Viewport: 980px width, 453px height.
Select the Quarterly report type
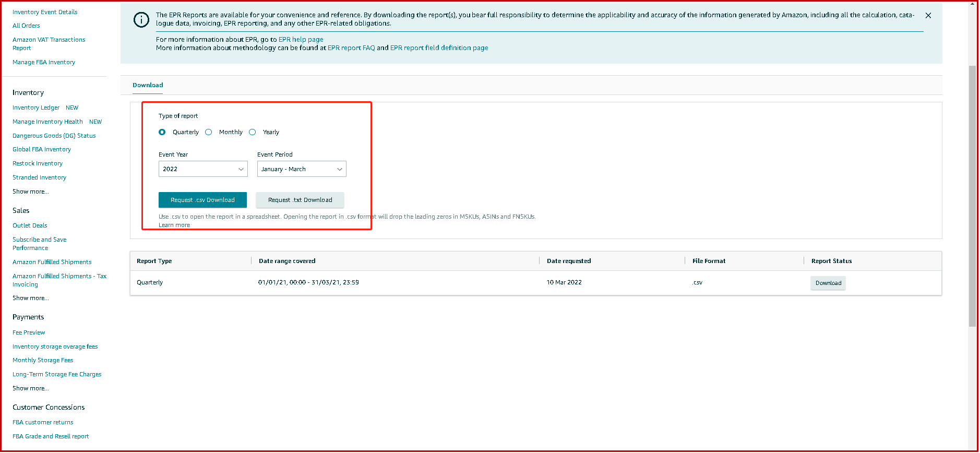pos(162,132)
